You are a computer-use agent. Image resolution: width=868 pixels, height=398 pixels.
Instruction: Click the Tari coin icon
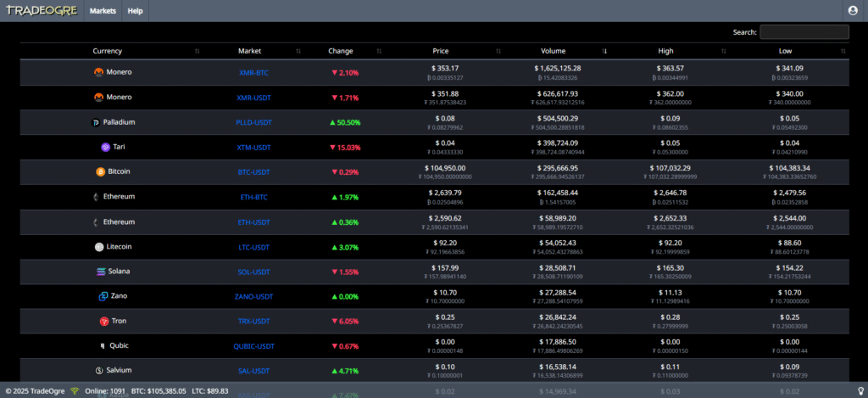(x=105, y=148)
